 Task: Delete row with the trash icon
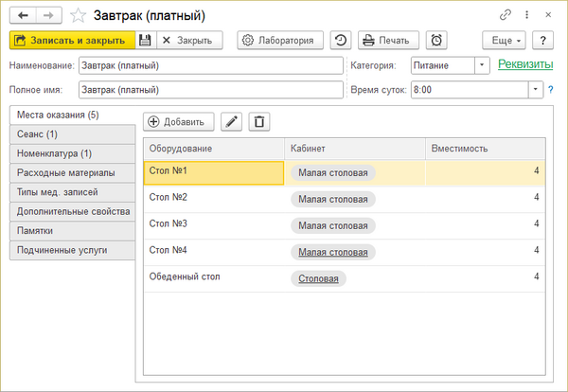(259, 122)
